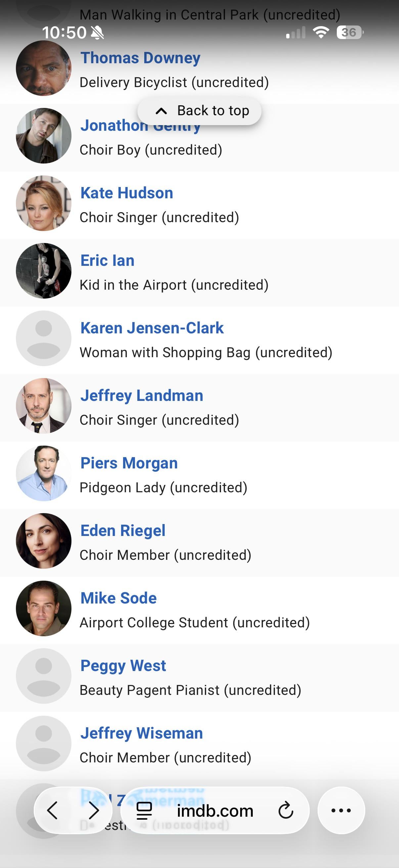Open Thomas Downey's profile link

click(x=140, y=58)
